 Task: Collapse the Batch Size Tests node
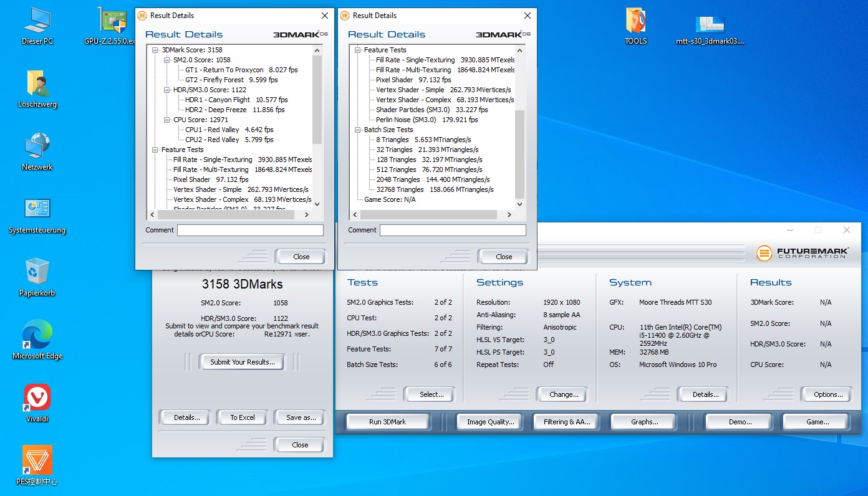pyautogui.click(x=358, y=130)
